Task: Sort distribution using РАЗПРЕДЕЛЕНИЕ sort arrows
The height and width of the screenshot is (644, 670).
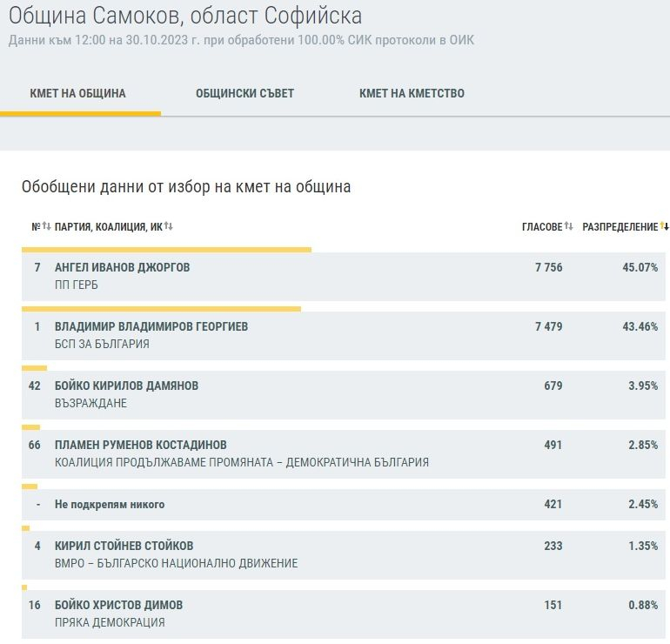Action: pos(664,226)
